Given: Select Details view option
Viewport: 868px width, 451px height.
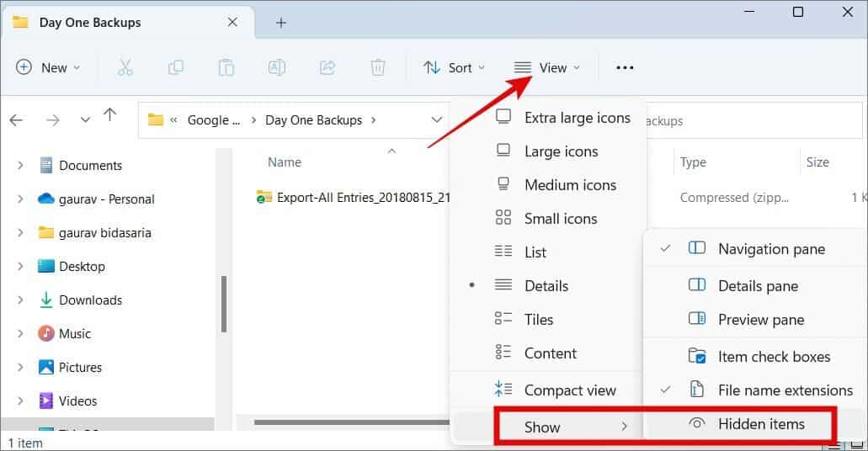Looking at the screenshot, I should 532,286.
